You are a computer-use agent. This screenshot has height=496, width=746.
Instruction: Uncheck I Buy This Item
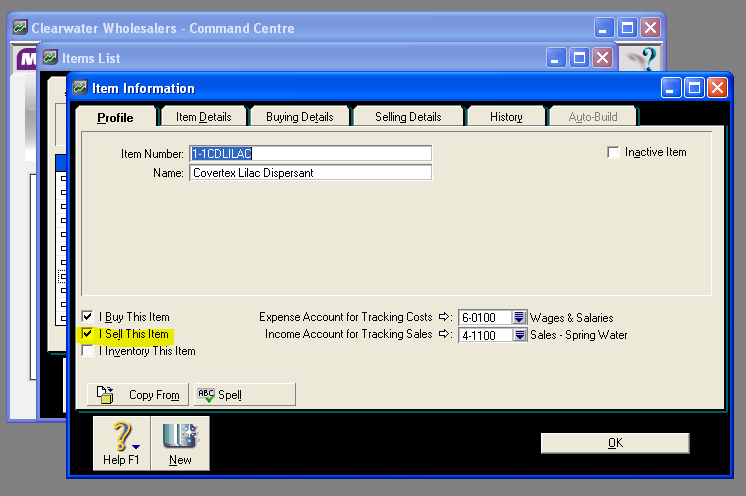(x=87, y=316)
